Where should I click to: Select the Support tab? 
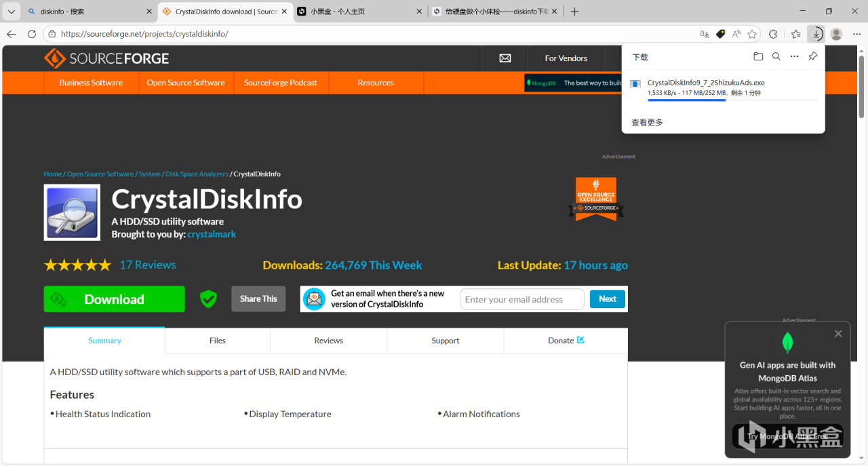(446, 341)
